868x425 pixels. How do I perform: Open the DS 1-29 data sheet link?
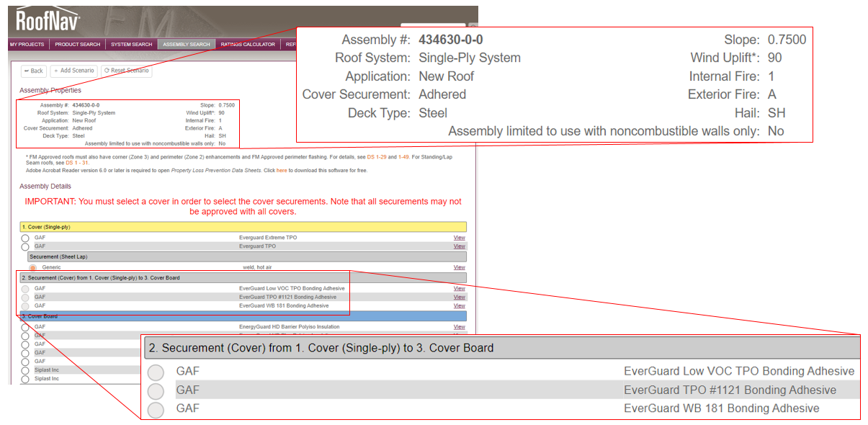point(376,156)
